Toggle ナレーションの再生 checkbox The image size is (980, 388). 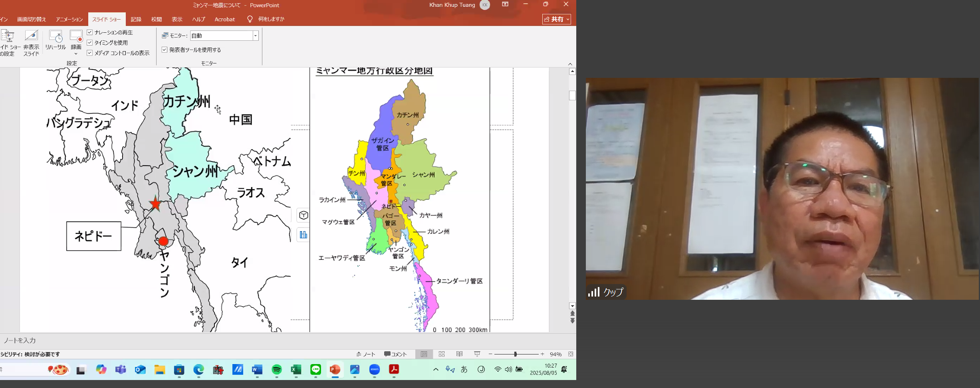pos(90,32)
